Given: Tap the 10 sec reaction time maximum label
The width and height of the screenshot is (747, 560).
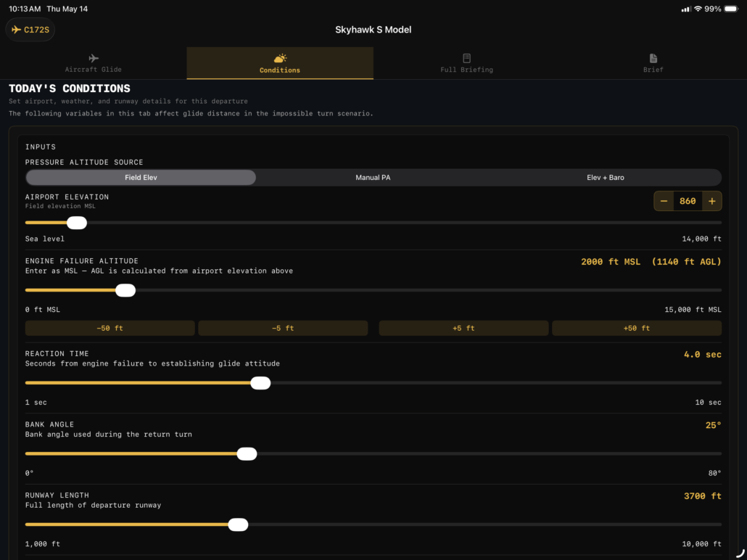Looking at the screenshot, I should pos(709,403).
